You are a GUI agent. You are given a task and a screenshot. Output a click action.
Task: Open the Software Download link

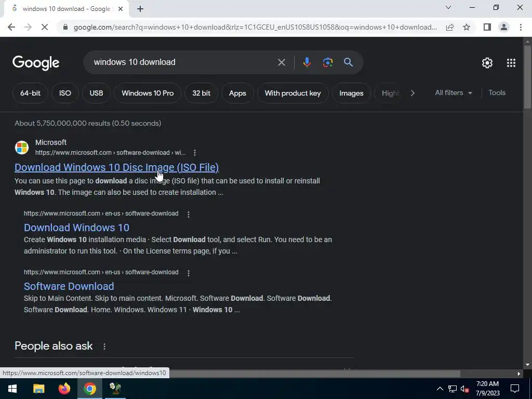tap(69, 286)
